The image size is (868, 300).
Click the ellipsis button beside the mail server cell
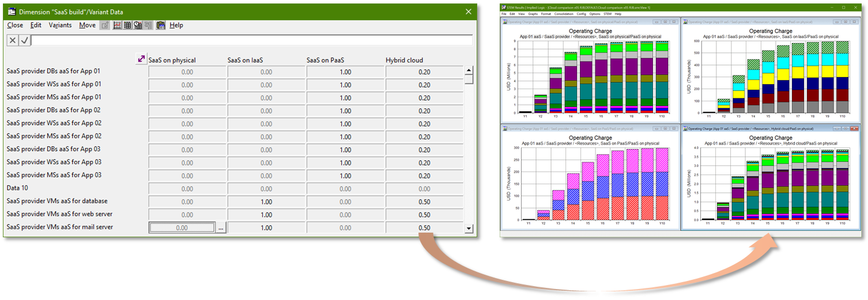click(x=220, y=228)
